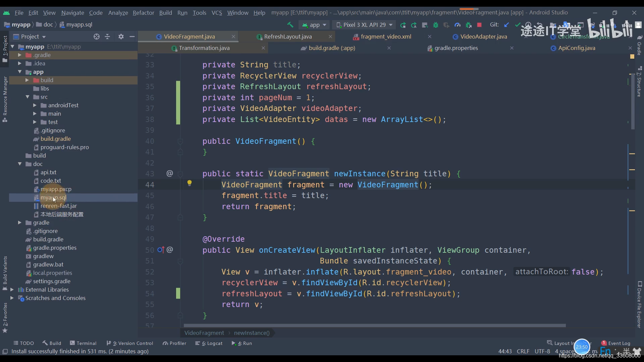Open the VCS menu
This screenshot has height=362, width=644.
(x=217, y=12)
